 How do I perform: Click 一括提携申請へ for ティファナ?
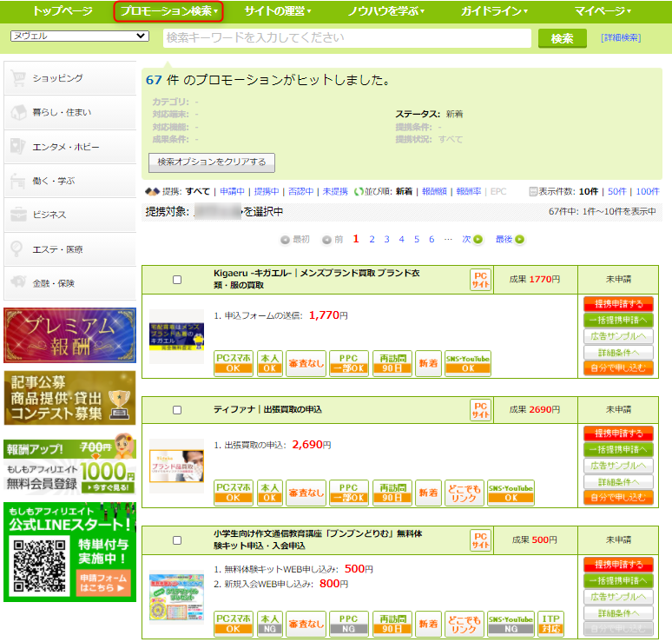point(618,450)
